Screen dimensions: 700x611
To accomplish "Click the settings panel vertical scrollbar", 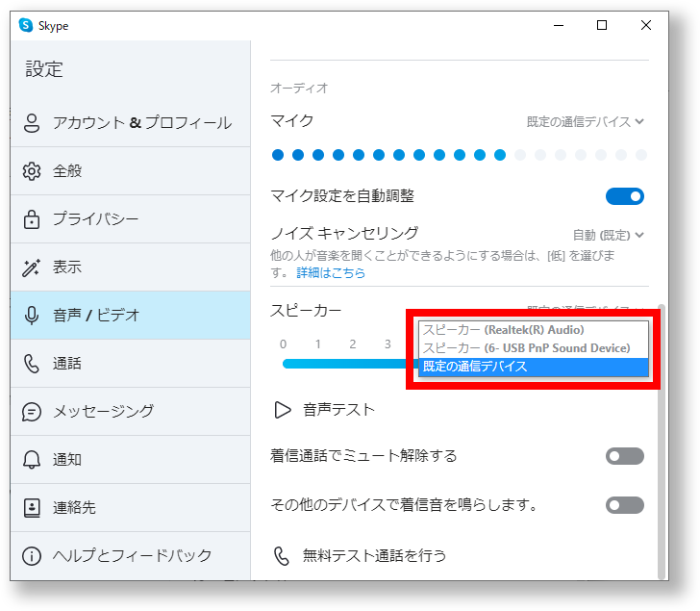I will (662, 442).
